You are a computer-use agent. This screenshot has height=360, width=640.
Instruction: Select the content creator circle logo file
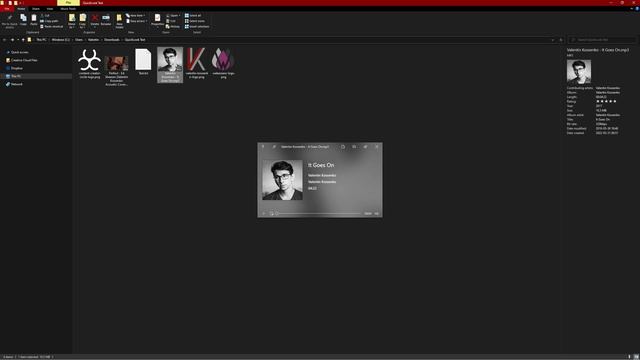[x=89, y=63]
